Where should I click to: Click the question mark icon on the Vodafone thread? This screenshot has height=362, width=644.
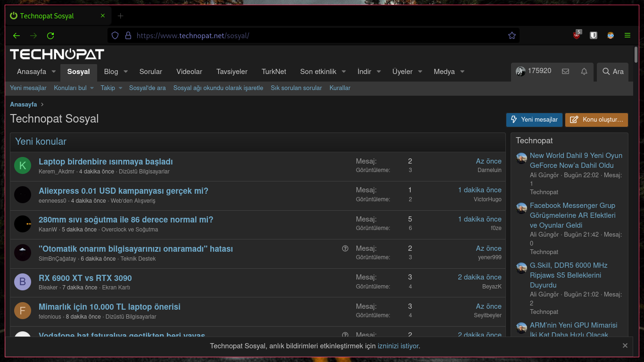point(345,335)
